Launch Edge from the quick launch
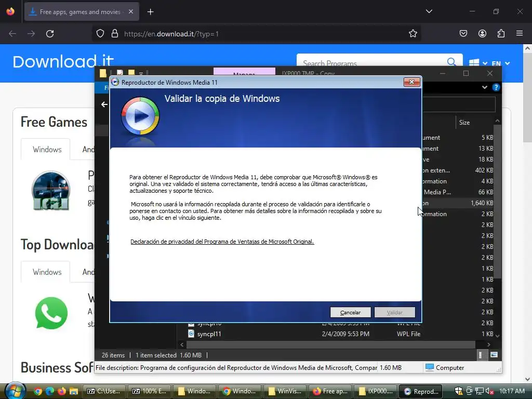This screenshot has height=399, width=532. tap(50, 391)
